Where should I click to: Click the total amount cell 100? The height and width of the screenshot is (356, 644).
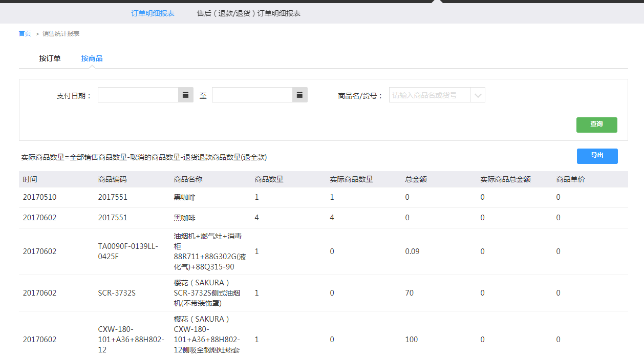click(x=412, y=340)
